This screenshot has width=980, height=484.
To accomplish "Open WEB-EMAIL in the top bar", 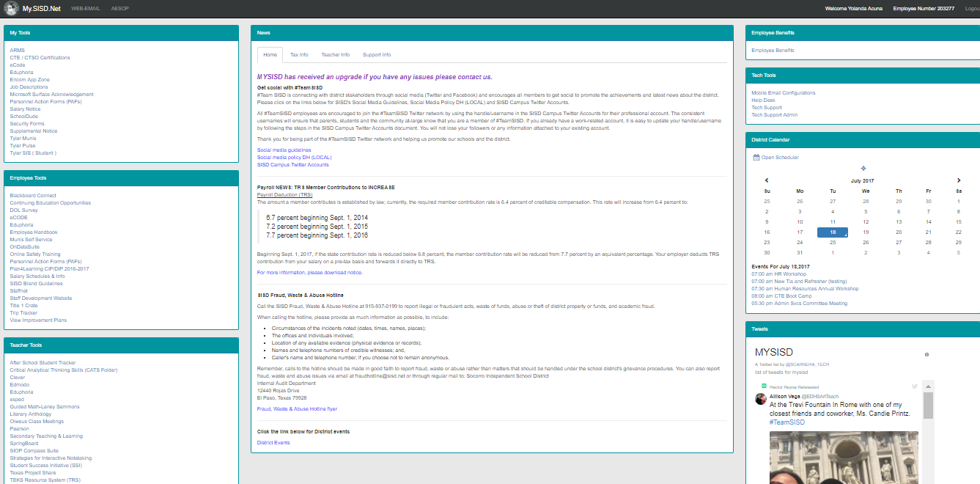I will click(86, 9).
